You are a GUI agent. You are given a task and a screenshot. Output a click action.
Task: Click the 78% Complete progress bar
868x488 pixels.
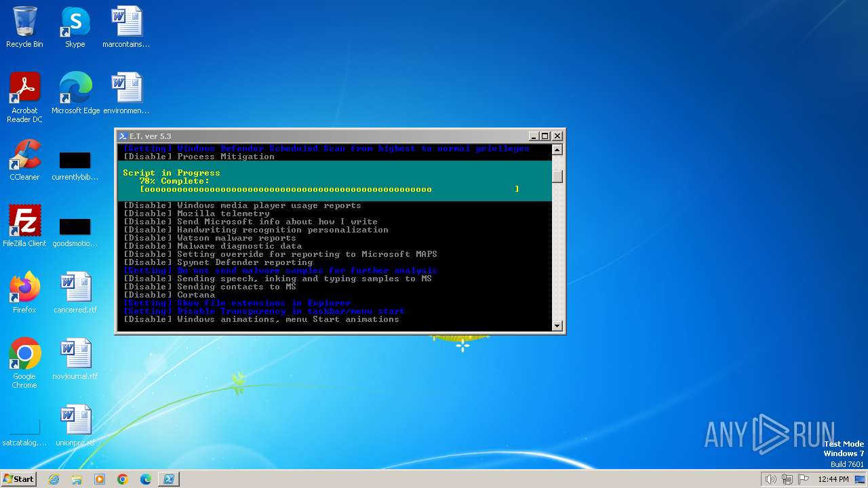point(330,189)
